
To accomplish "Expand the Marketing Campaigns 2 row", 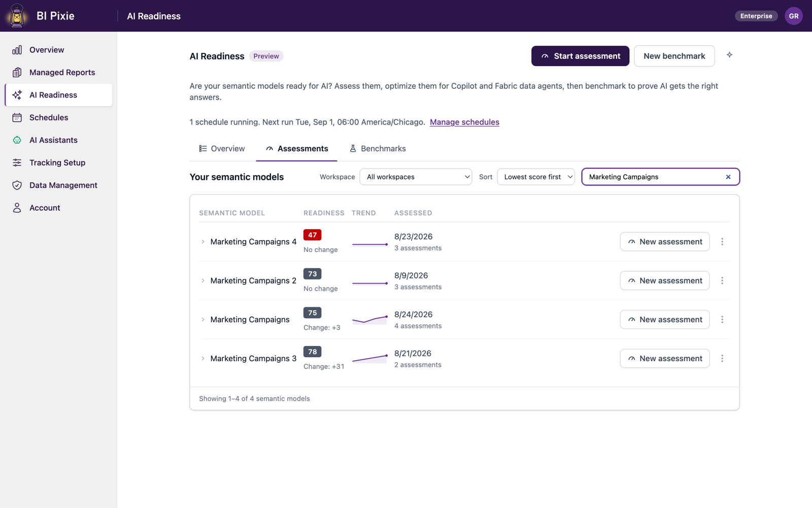I will (203, 280).
